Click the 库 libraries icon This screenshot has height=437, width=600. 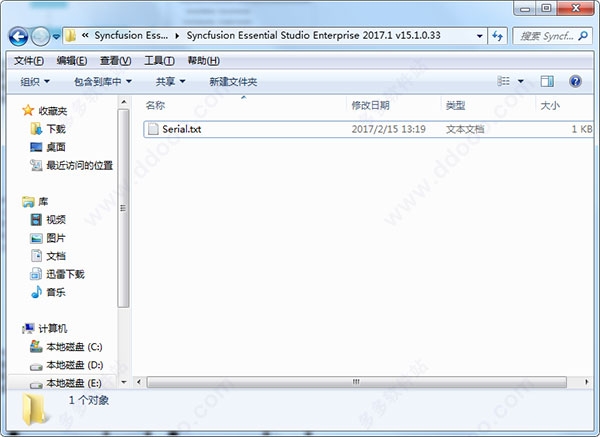click(x=28, y=202)
